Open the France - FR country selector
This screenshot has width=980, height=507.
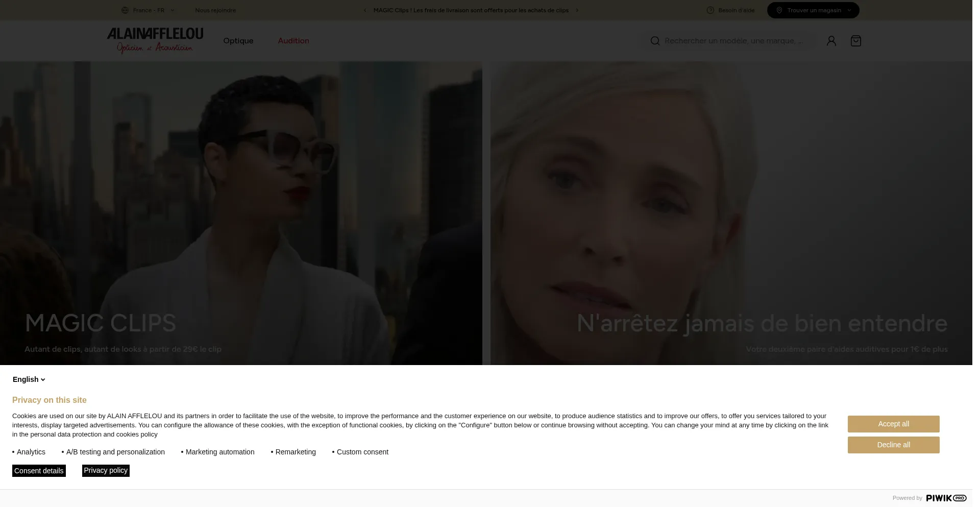[149, 10]
